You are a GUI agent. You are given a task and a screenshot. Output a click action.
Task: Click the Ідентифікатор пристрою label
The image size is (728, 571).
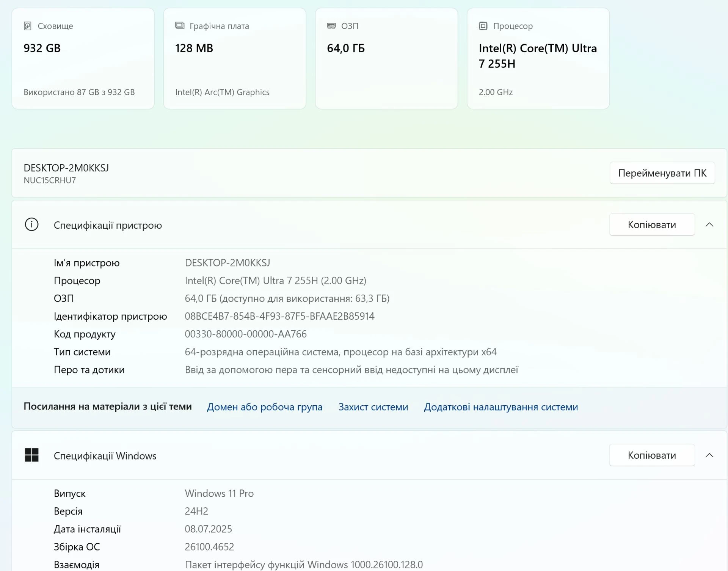click(110, 316)
